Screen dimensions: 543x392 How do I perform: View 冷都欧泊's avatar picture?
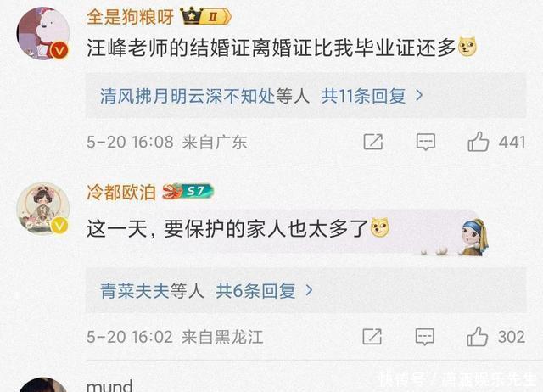tap(43, 209)
